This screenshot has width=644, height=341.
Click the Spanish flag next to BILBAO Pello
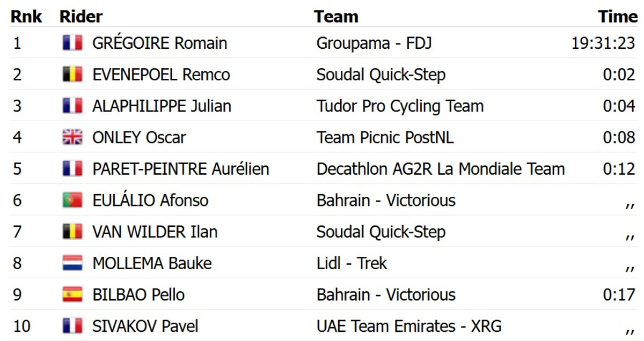pos(72,295)
